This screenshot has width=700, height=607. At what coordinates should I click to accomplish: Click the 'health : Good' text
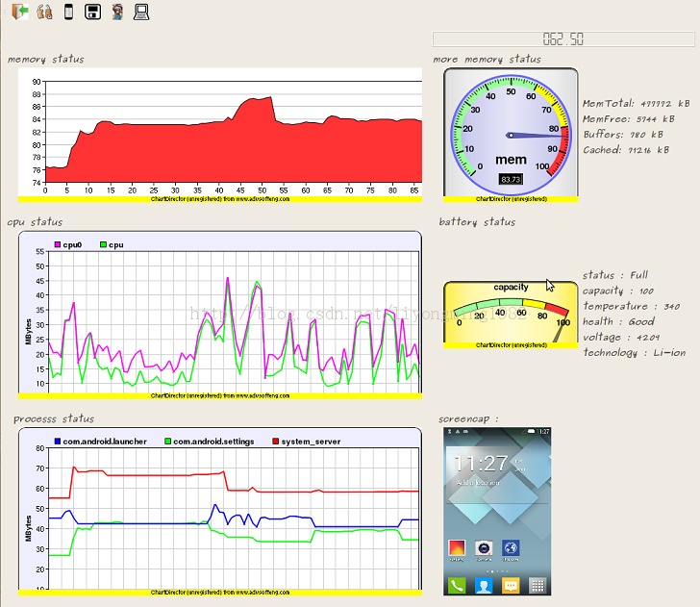[x=618, y=321]
